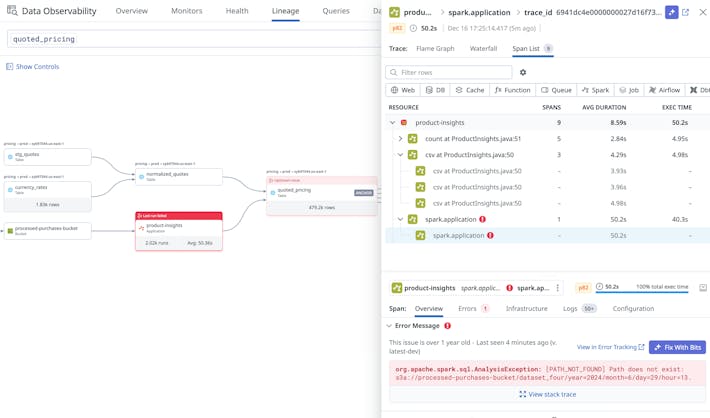Image resolution: width=710 pixels, height=418 pixels.
Task: Filter spans by Cache type
Action: click(470, 90)
